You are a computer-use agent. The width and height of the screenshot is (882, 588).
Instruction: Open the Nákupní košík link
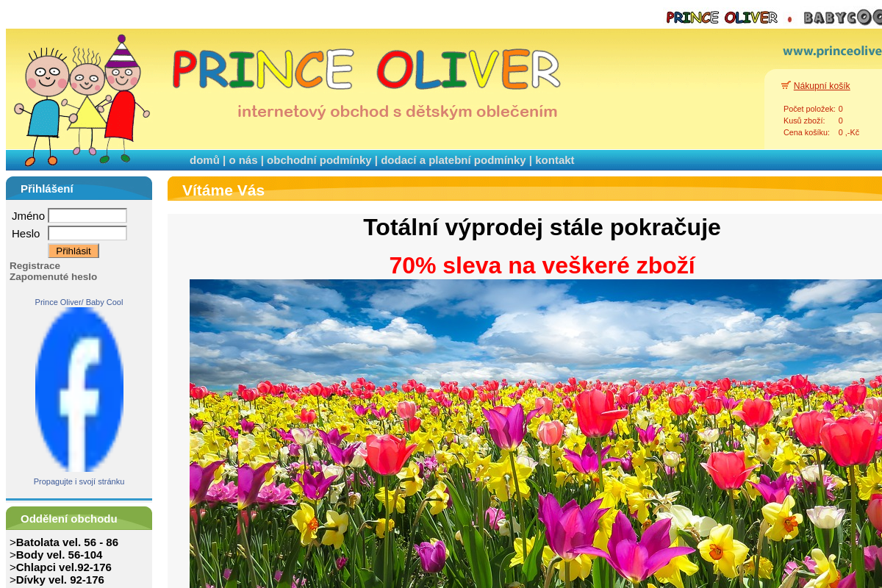click(821, 85)
